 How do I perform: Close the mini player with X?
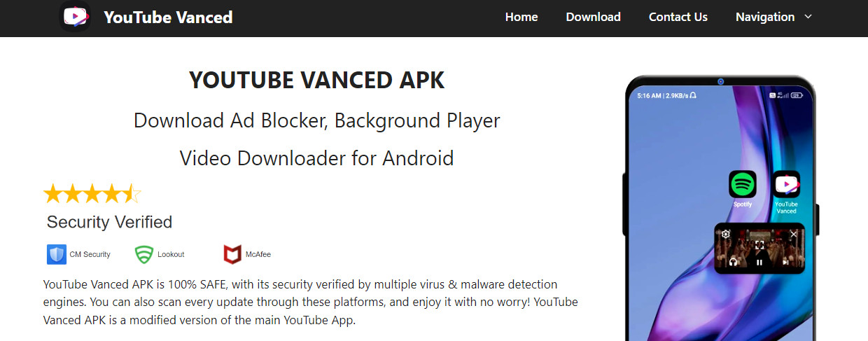tap(793, 234)
